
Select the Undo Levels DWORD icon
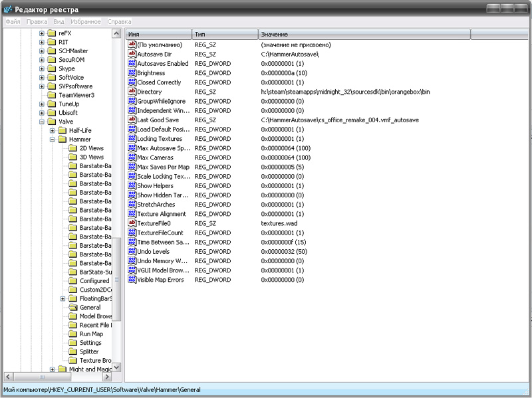tap(132, 252)
